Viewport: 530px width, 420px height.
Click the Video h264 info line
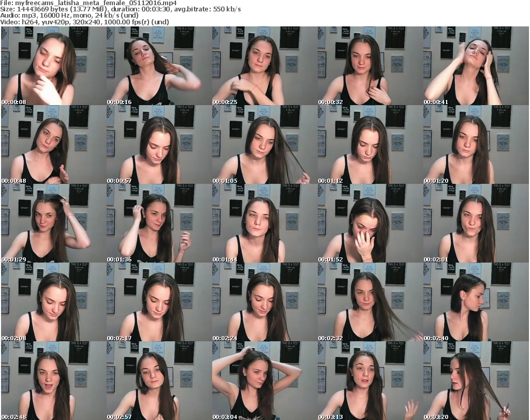tap(85, 22)
